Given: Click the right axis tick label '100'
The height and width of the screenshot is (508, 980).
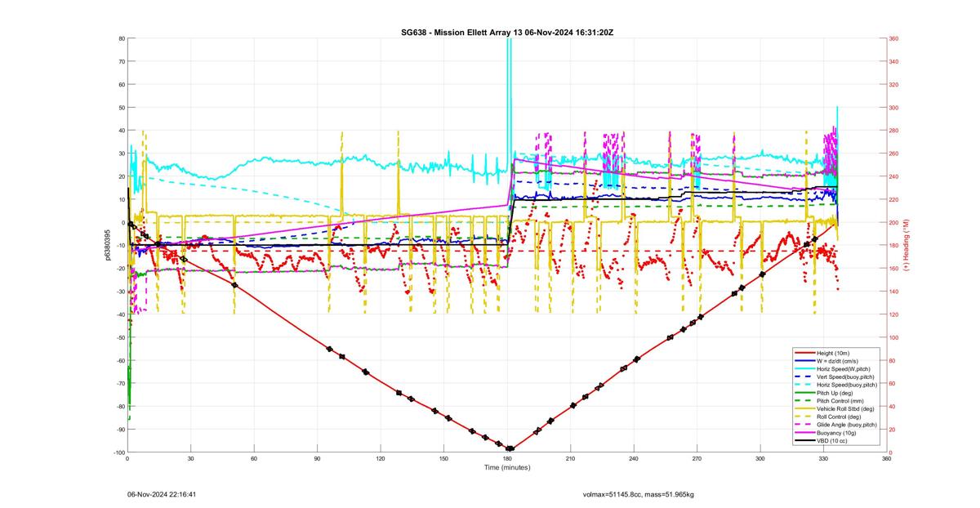Looking at the screenshot, I should (895, 337).
